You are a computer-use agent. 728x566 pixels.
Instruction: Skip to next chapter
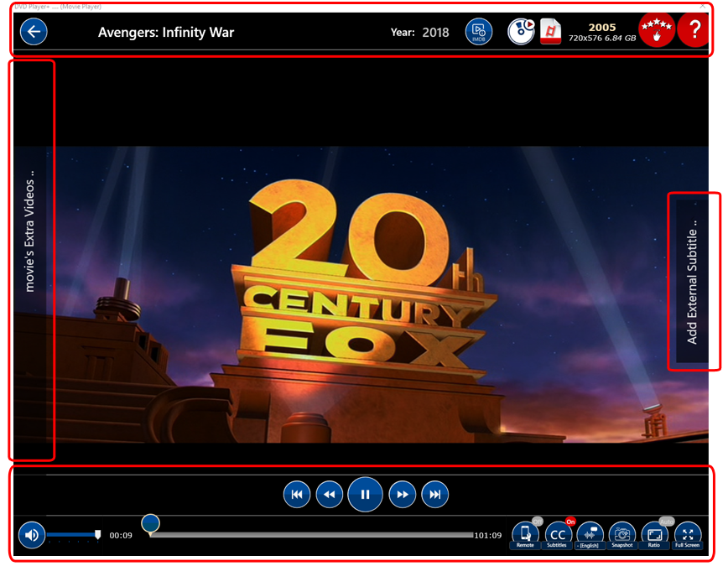(x=435, y=495)
